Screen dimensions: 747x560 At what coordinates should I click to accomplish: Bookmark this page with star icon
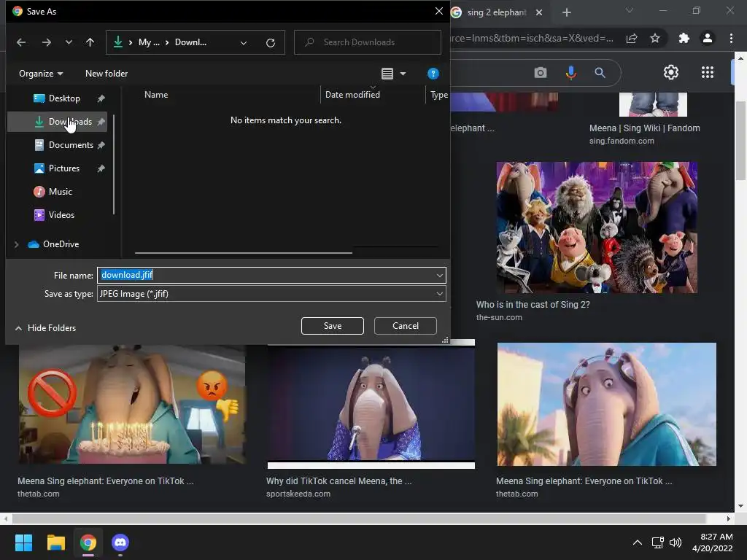click(x=655, y=38)
